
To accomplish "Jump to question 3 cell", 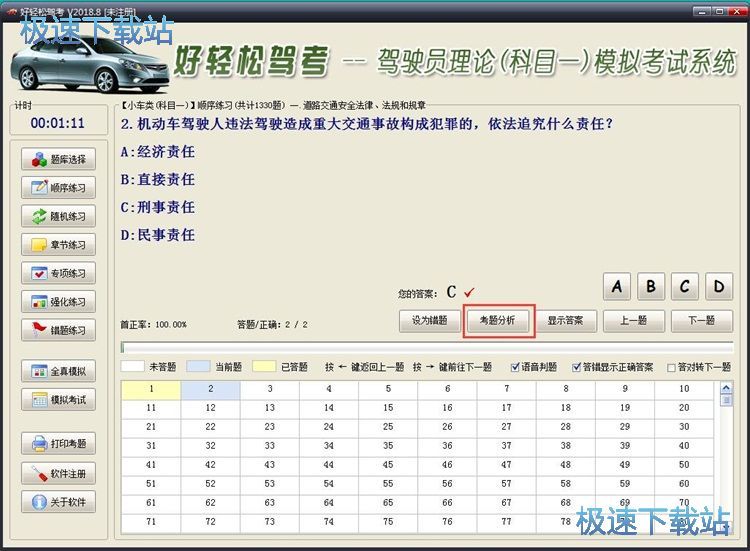I will click(270, 389).
